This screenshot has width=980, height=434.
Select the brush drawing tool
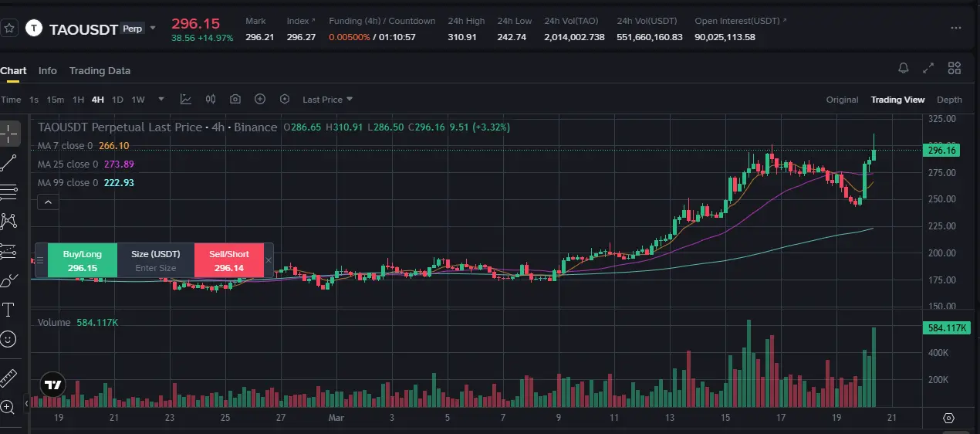click(x=9, y=280)
